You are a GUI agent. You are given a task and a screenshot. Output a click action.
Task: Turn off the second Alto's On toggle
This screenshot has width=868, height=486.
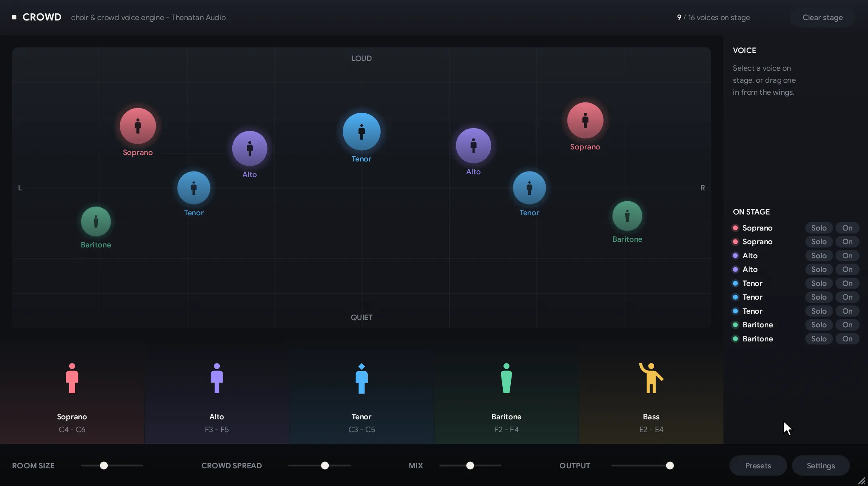pos(847,270)
